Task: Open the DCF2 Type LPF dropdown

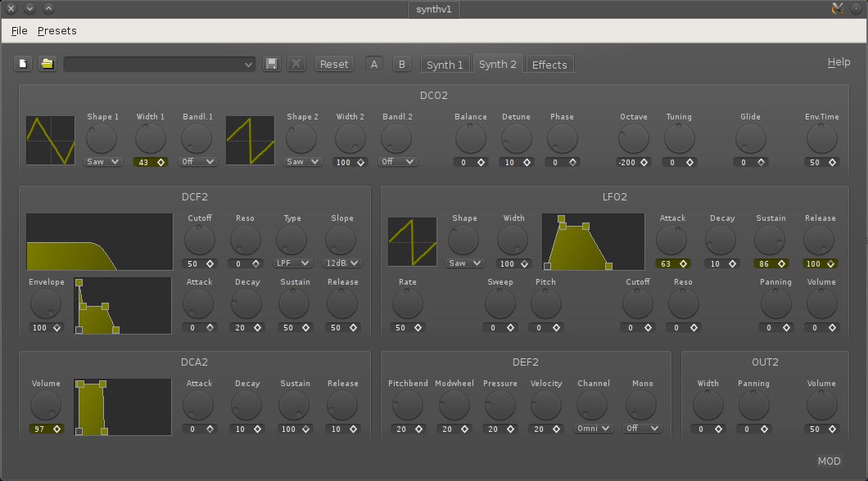Action: pyautogui.click(x=293, y=263)
